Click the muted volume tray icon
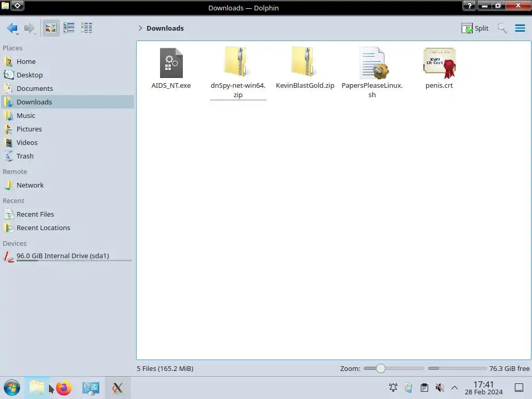The width and height of the screenshot is (532, 399). point(440,388)
